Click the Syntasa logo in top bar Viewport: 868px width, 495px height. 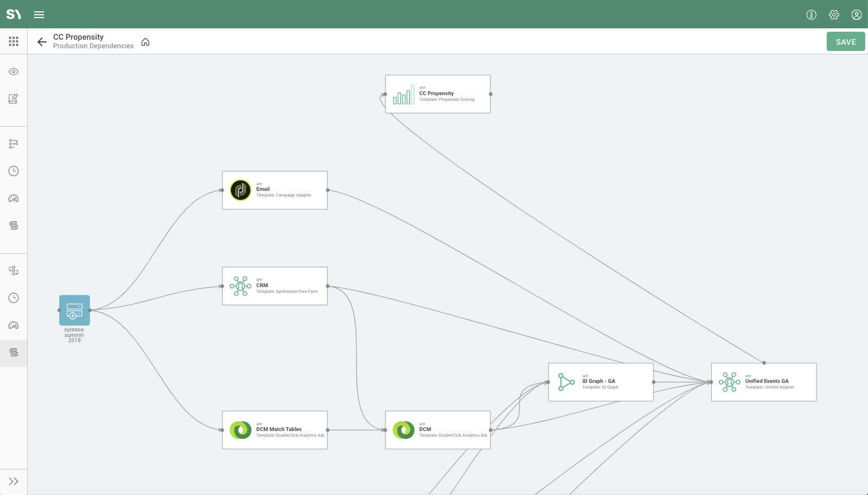(14, 15)
